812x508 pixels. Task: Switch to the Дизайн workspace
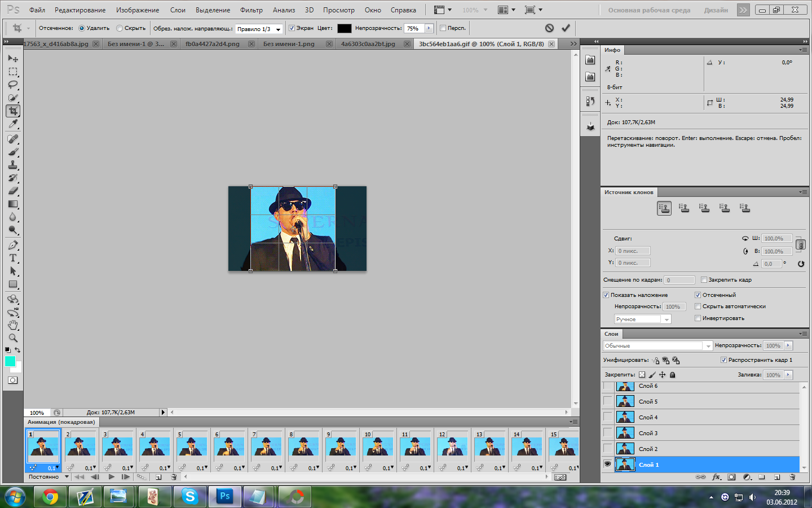[716, 10]
